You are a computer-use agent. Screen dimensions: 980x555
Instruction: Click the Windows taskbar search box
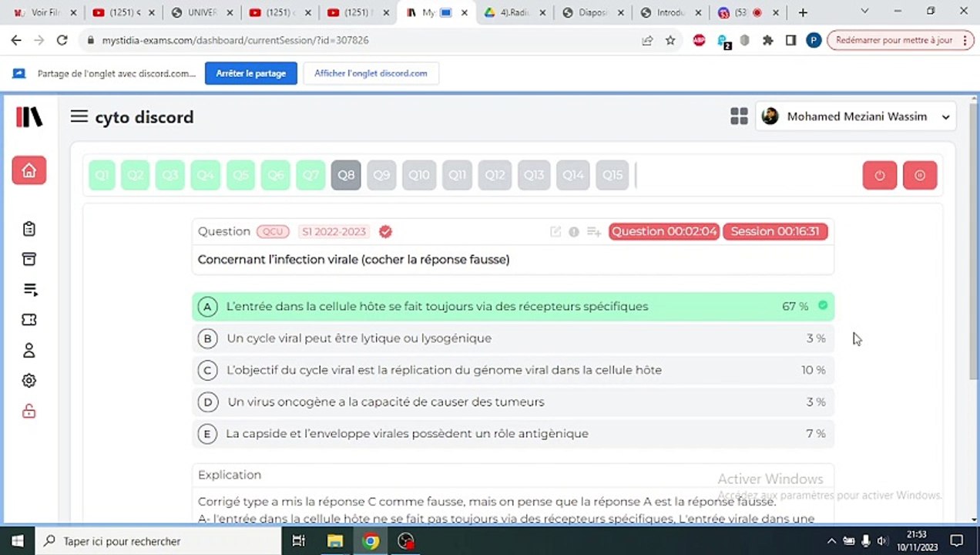pyautogui.click(x=160, y=541)
